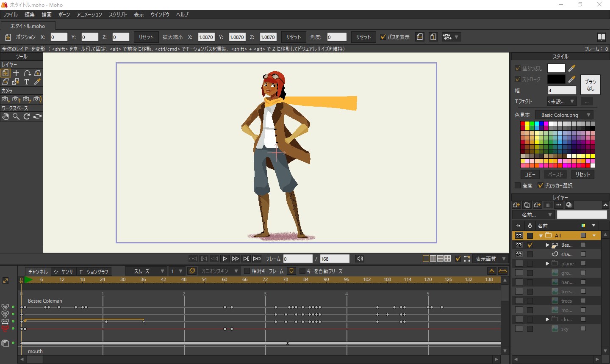Select the Set Origin crosshair tool
The height and width of the screenshot is (364, 610).
tap(16, 73)
